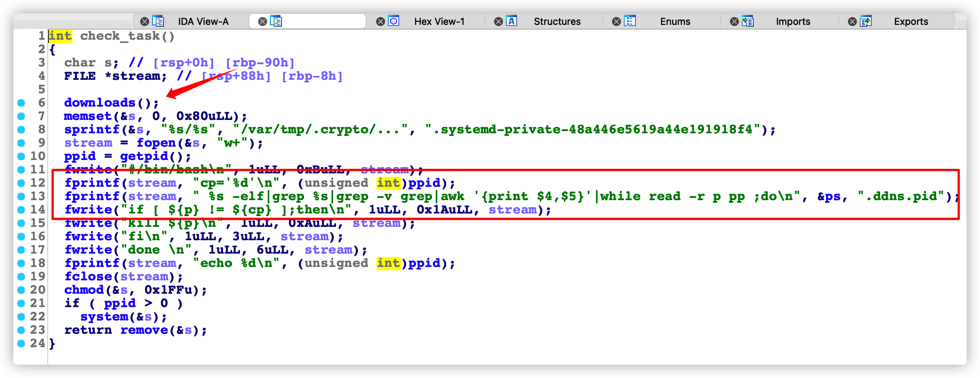Screen dimensions: 980x378
Task: Toggle breakpoint dot on line 20
Action: tap(21, 290)
